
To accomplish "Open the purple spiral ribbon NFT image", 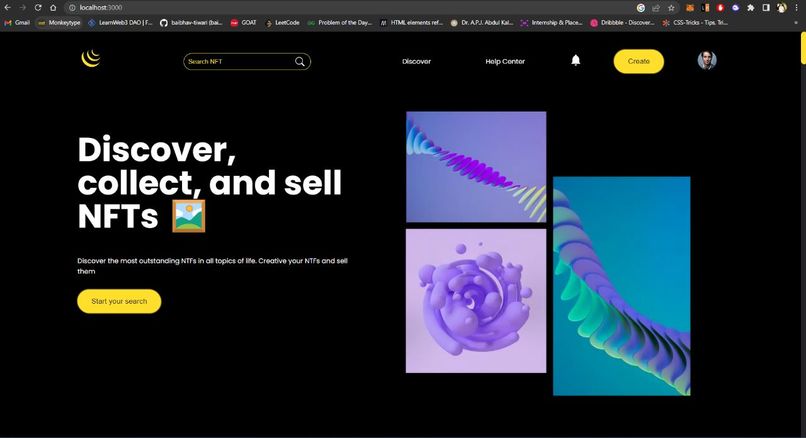I will tap(476, 167).
